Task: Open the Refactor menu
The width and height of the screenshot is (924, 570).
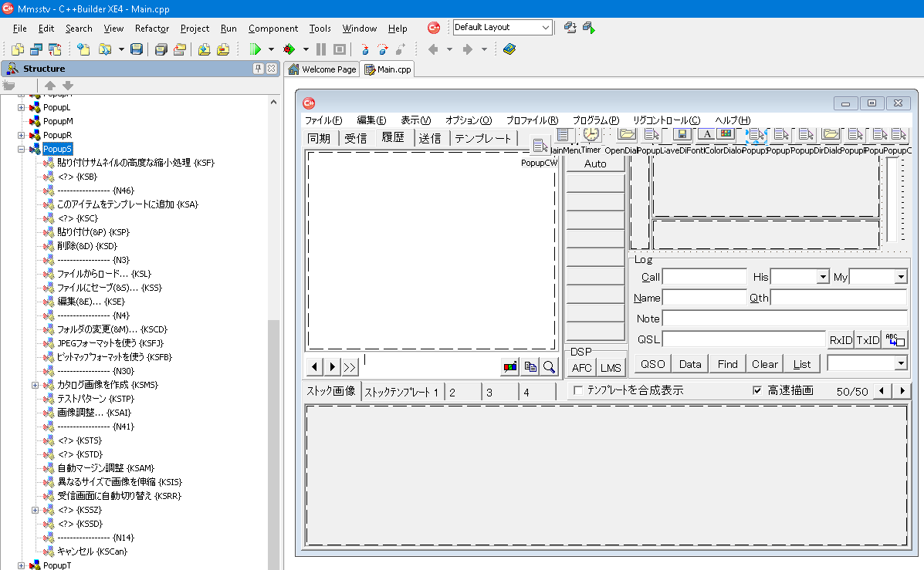Action: pyautogui.click(x=151, y=29)
